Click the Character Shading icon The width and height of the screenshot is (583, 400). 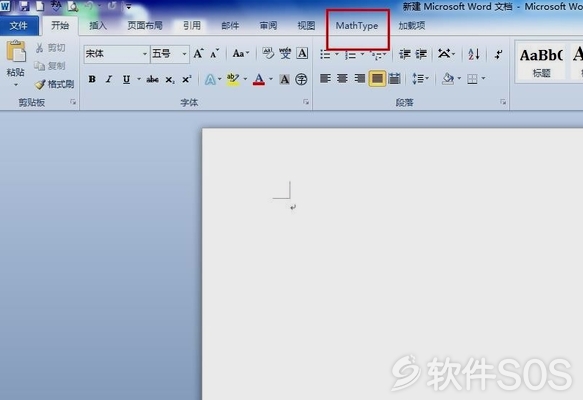pos(284,79)
